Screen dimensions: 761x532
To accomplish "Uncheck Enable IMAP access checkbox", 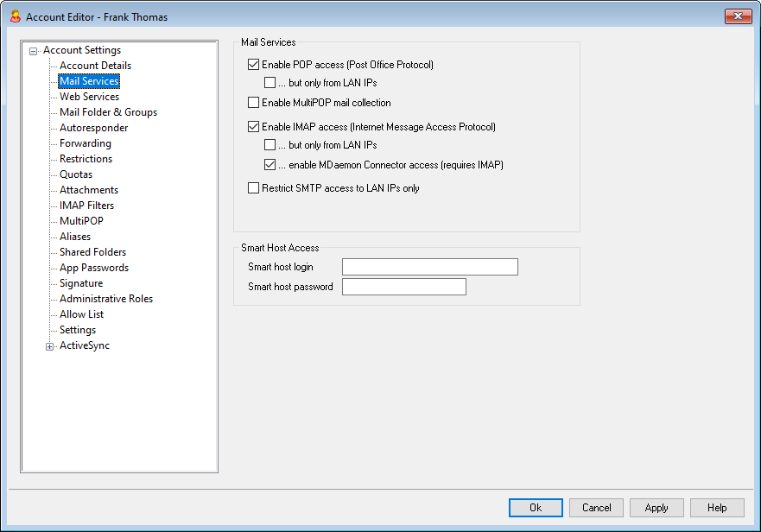I will click(253, 127).
